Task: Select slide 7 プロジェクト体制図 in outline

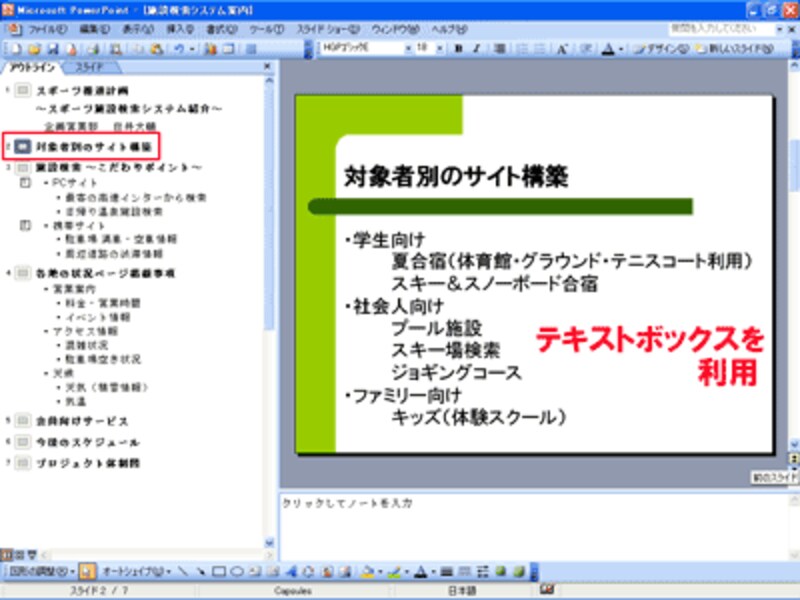Action: tap(87, 463)
